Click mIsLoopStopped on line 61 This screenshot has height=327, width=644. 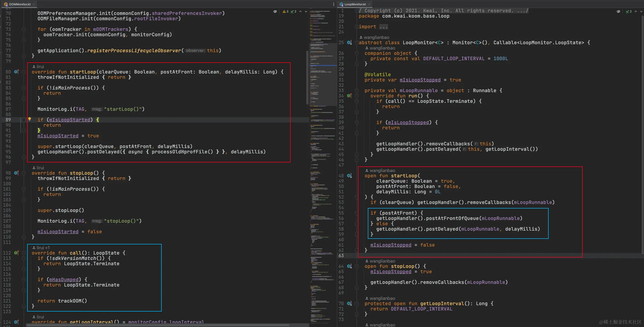pyautogui.click(x=391, y=245)
